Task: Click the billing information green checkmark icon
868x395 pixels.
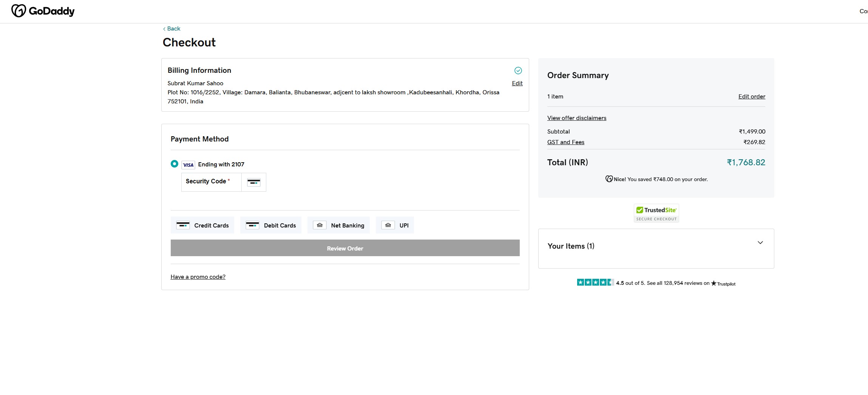Action: pyautogui.click(x=518, y=71)
